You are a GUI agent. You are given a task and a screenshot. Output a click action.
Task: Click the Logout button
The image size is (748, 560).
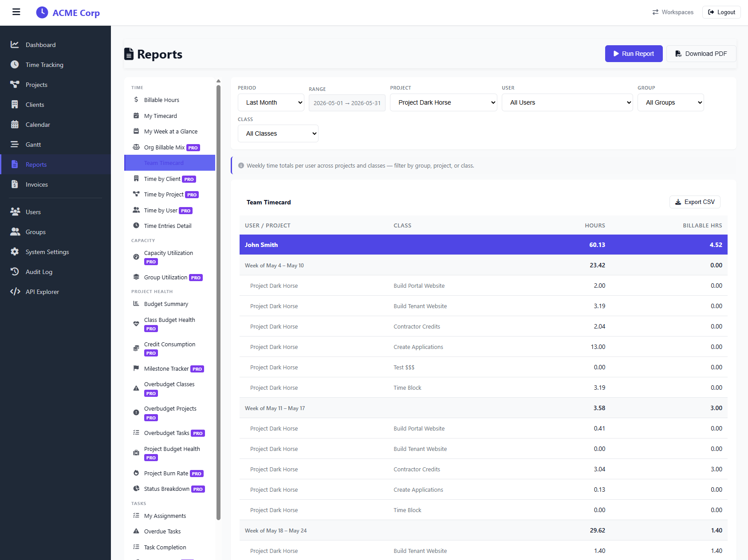coord(721,12)
